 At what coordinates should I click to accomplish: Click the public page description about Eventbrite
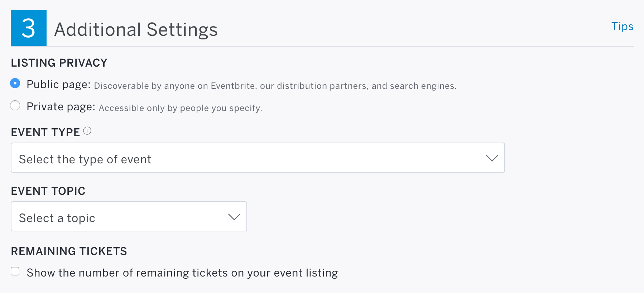click(275, 86)
